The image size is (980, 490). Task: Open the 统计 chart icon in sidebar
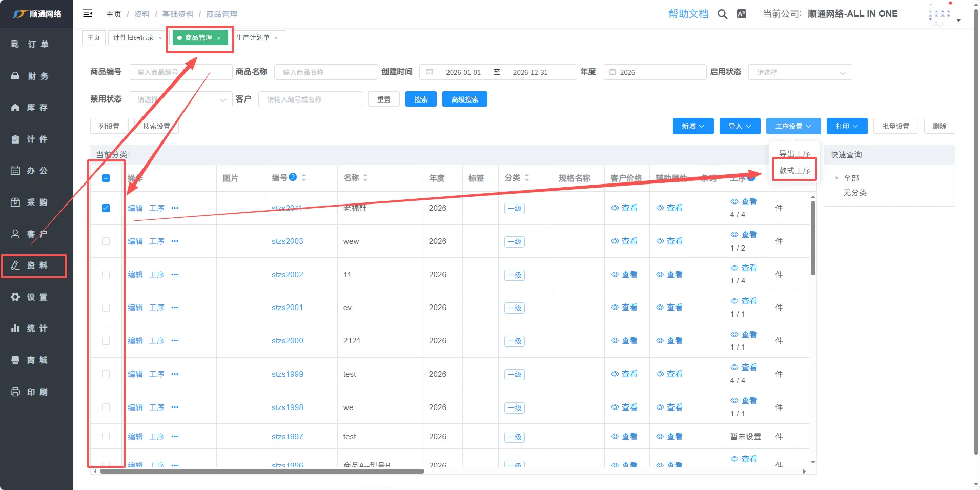(x=15, y=329)
